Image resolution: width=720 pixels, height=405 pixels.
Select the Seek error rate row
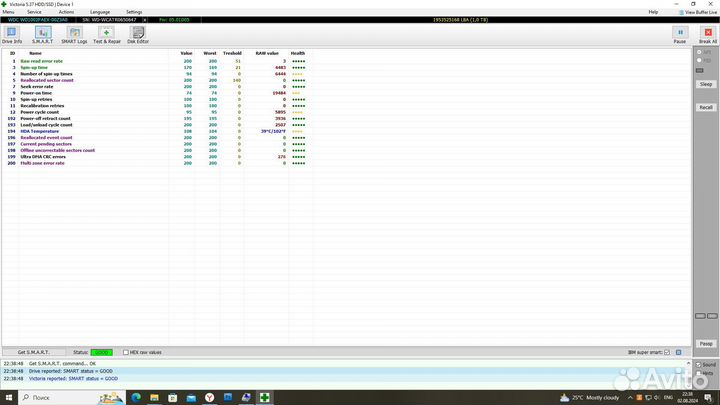[x=158, y=87]
